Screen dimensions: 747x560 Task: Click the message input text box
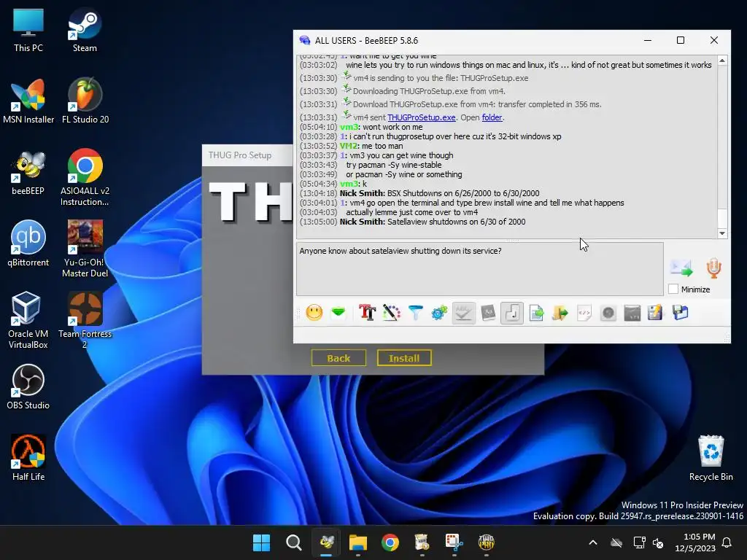[480, 269]
